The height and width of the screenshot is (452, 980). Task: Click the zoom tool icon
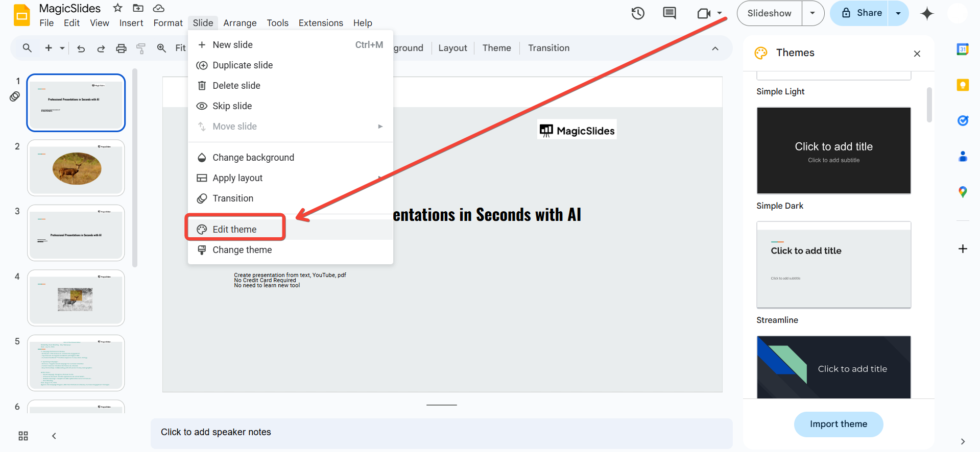click(161, 48)
